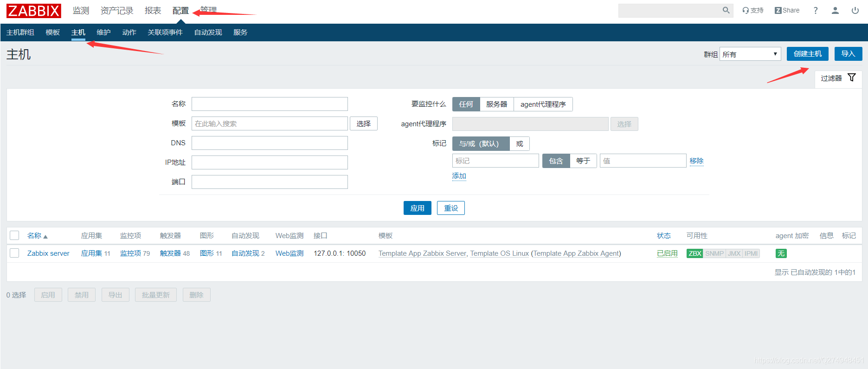Open the Zabbix server host link
868x369 pixels.
click(x=48, y=253)
